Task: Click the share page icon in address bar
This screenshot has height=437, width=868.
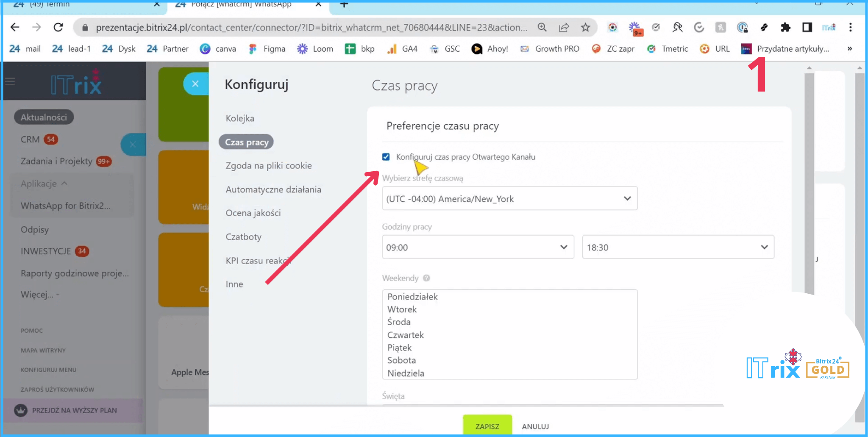Action: click(564, 28)
